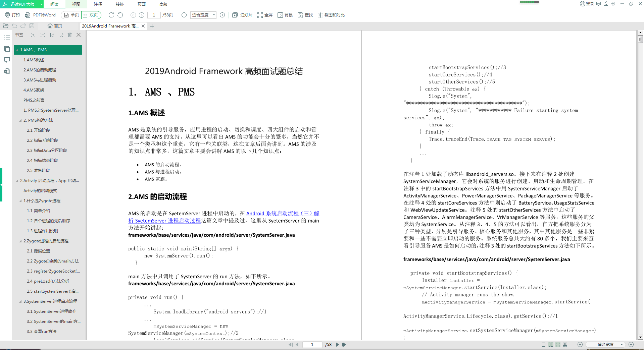
Task: Click the redo arrow icon
Action: (23, 26)
